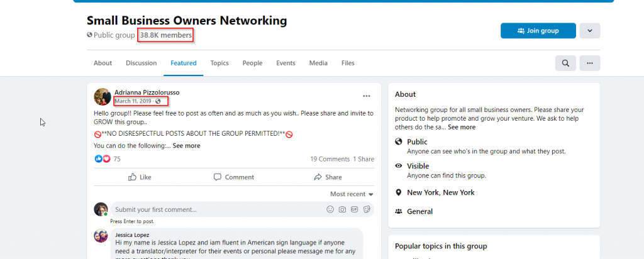This screenshot has width=644, height=259.
Task: View the 1 Share
Action: click(x=364, y=159)
